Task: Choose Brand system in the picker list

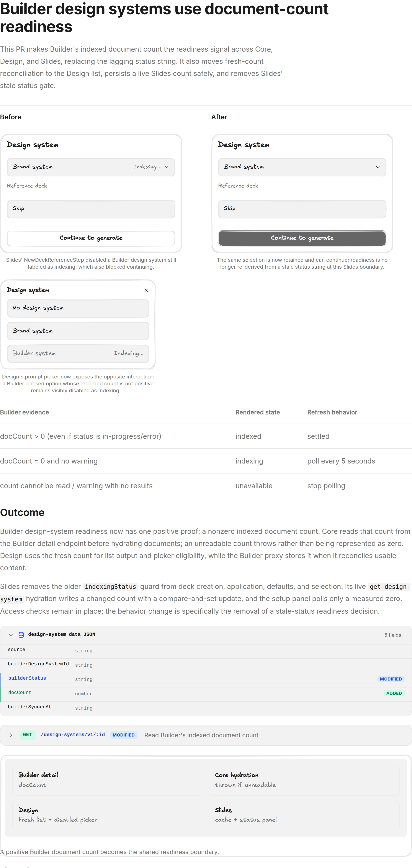Action: [x=78, y=331]
